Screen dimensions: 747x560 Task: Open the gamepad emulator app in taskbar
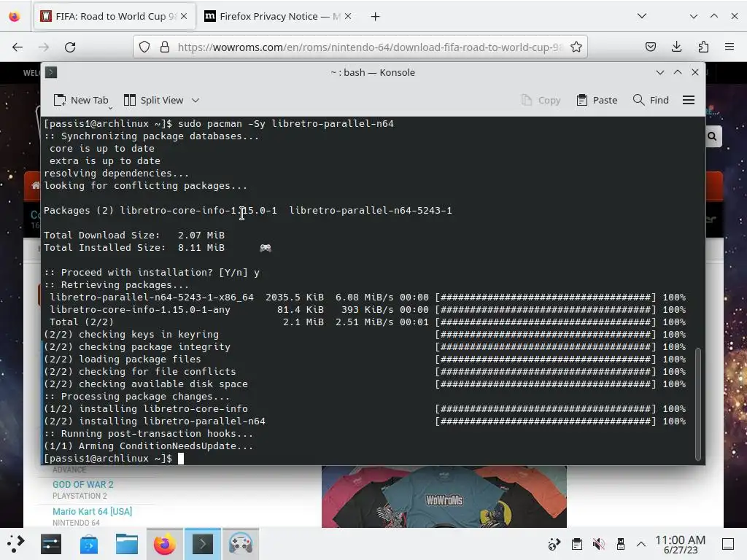pyautogui.click(x=241, y=544)
